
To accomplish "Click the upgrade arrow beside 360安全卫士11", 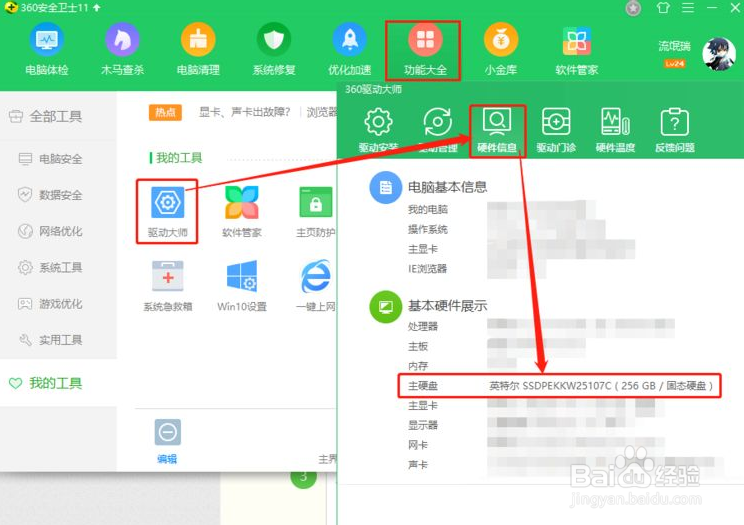I will [x=97, y=8].
